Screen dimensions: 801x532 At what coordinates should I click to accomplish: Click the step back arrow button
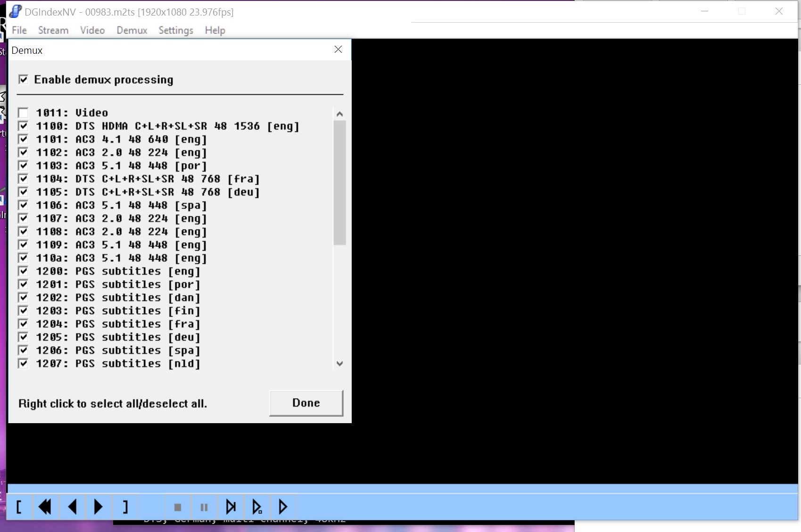coord(72,507)
